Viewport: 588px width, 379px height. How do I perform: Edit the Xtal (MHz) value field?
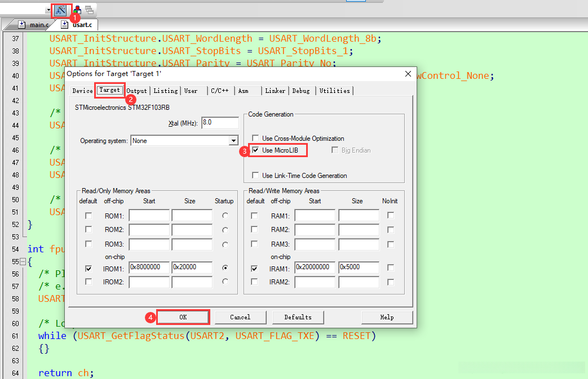click(220, 122)
